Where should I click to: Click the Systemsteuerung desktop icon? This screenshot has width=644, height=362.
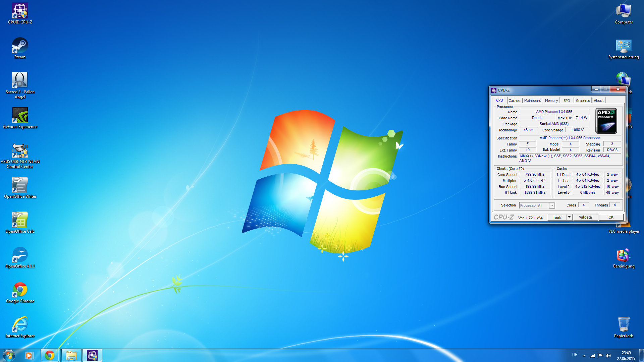(624, 46)
